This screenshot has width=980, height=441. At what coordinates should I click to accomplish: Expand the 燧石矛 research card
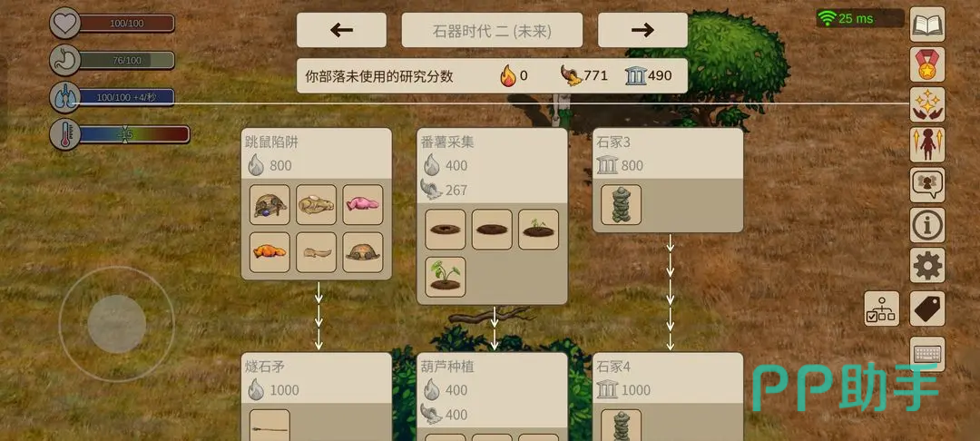click(x=317, y=397)
